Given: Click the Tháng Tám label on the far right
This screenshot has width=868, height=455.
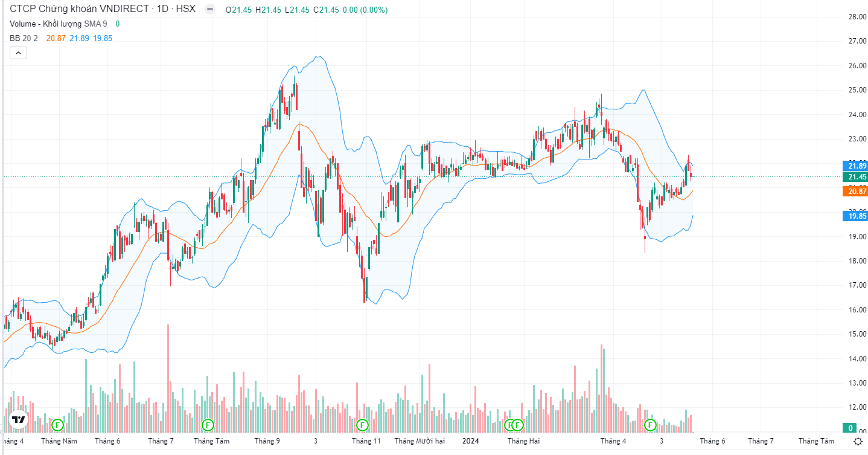Looking at the screenshot, I should [x=816, y=442].
